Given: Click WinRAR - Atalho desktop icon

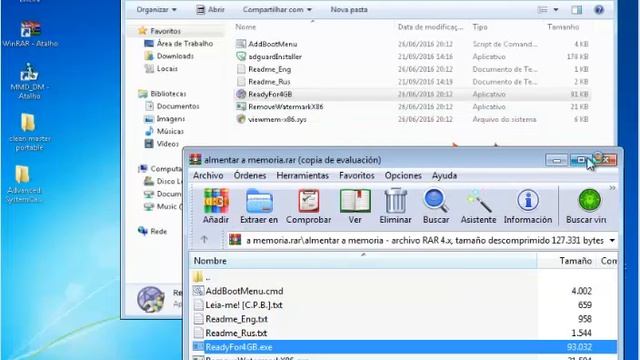Looking at the screenshot, I should [30, 34].
